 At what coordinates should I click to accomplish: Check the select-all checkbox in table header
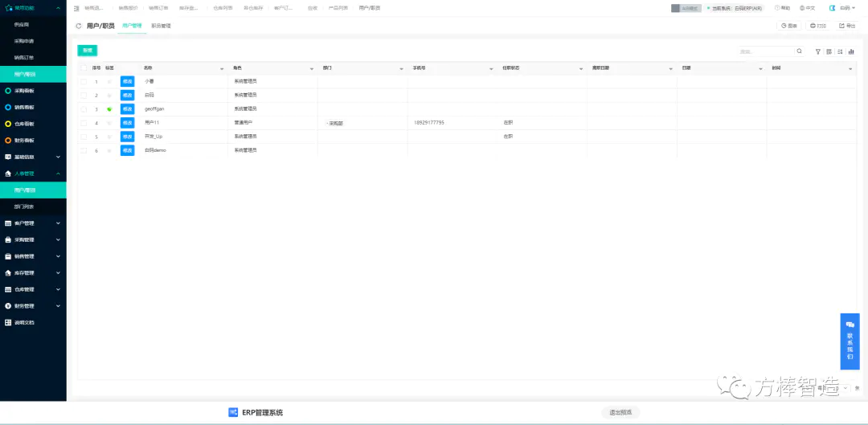(x=84, y=68)
